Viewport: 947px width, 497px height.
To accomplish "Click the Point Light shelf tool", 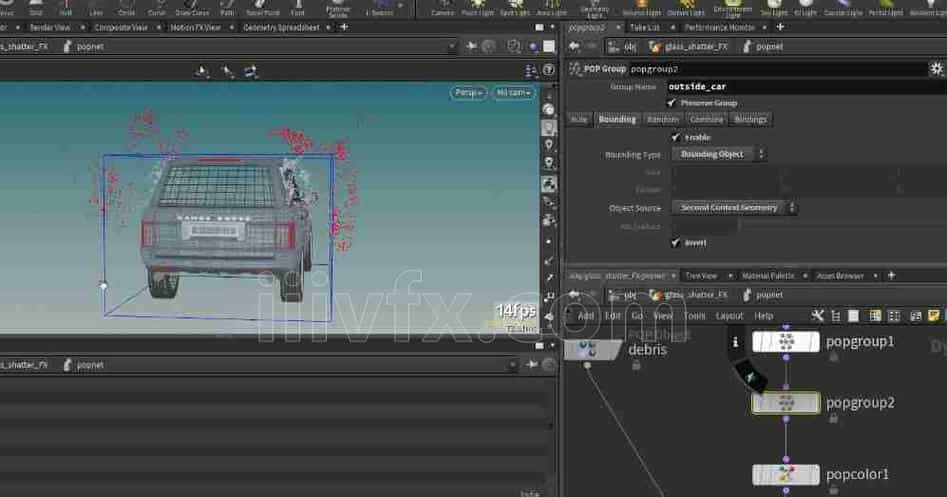I will [x=477, y=8].
